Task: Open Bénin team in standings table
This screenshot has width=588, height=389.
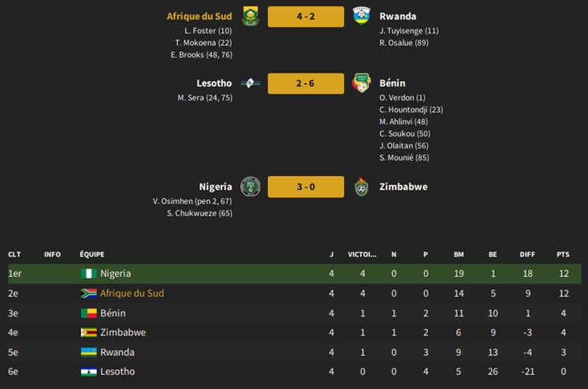Action: tap(113, 313)
